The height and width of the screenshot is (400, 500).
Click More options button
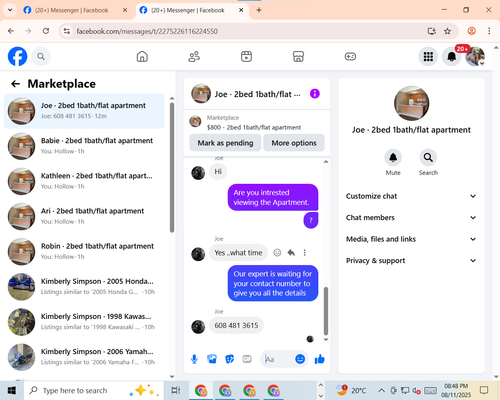[294, 143]
